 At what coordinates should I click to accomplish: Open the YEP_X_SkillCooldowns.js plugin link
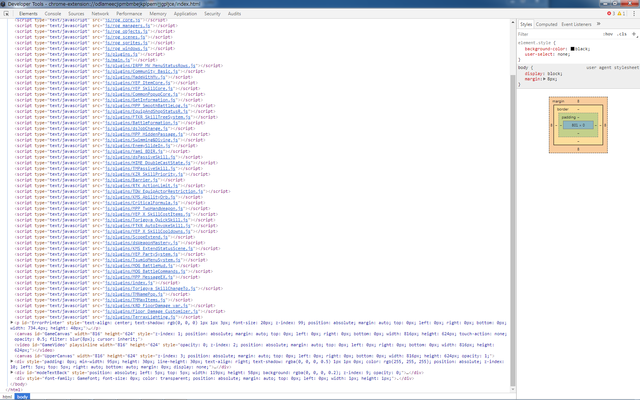click(x=148, y=231)
